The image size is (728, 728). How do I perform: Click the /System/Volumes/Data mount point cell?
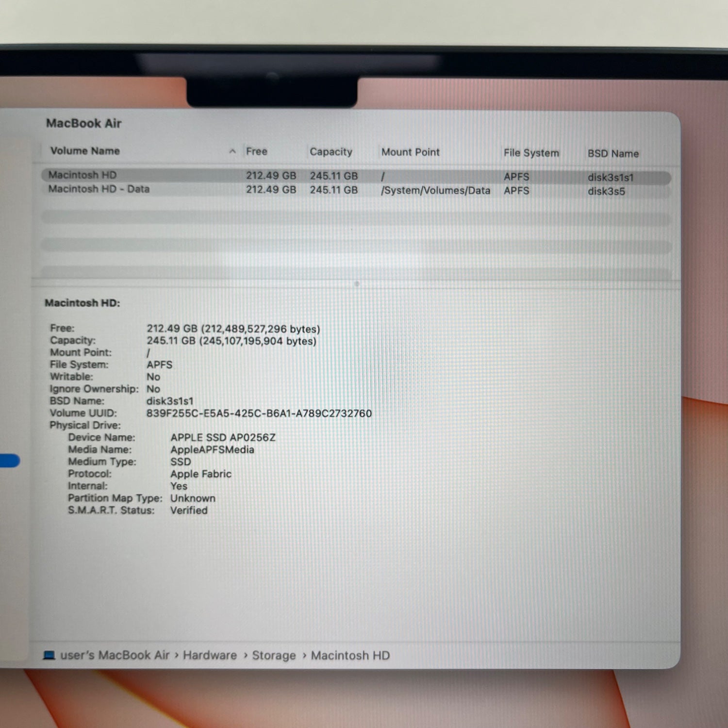click(435, 190)
